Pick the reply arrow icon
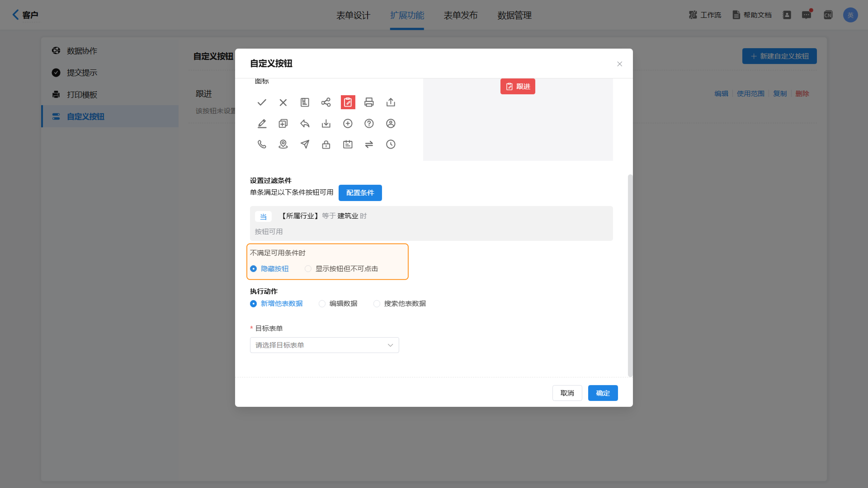868x488 pixels. (305, 123)
